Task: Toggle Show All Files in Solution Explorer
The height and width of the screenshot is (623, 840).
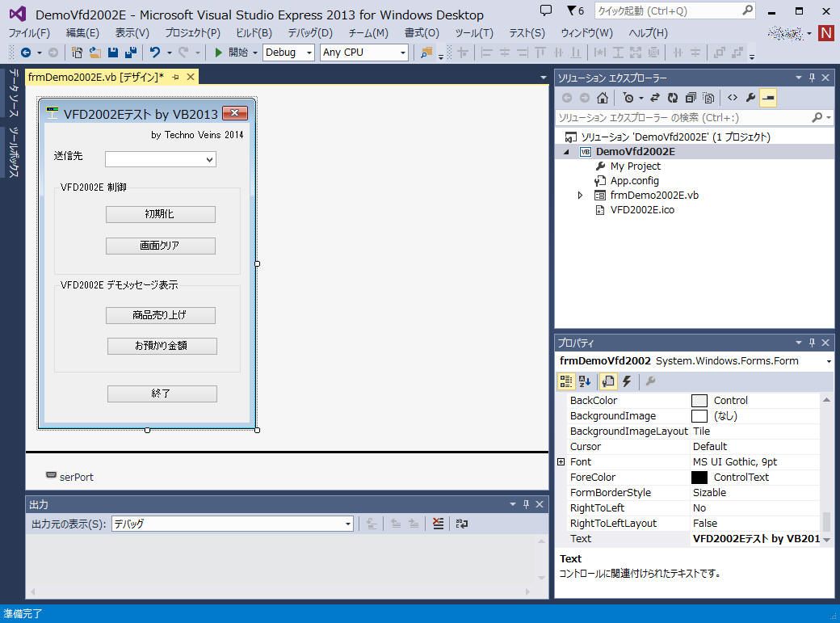Action: click(x=708, y=98)
